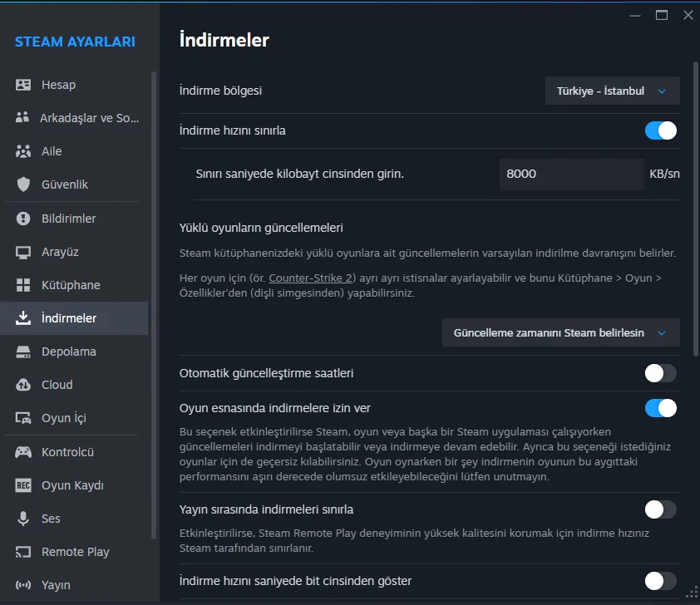Disable the İndirme hızını sınırla toggle
The height and width of the screenshot is (605, 700).
click(x=661, y=130)
